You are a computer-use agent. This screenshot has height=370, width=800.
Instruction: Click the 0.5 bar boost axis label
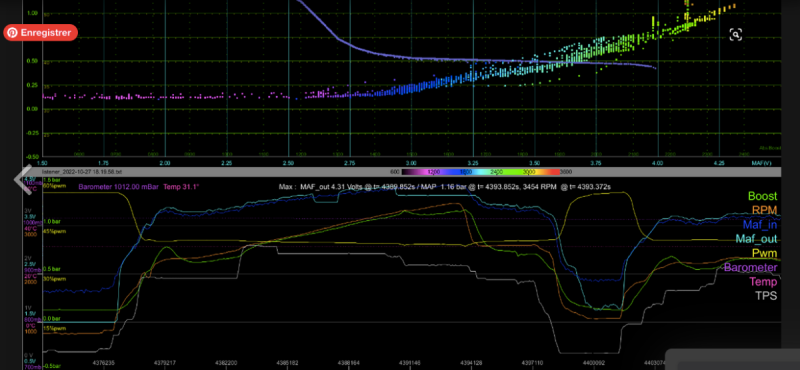click(x=51, y=269)
